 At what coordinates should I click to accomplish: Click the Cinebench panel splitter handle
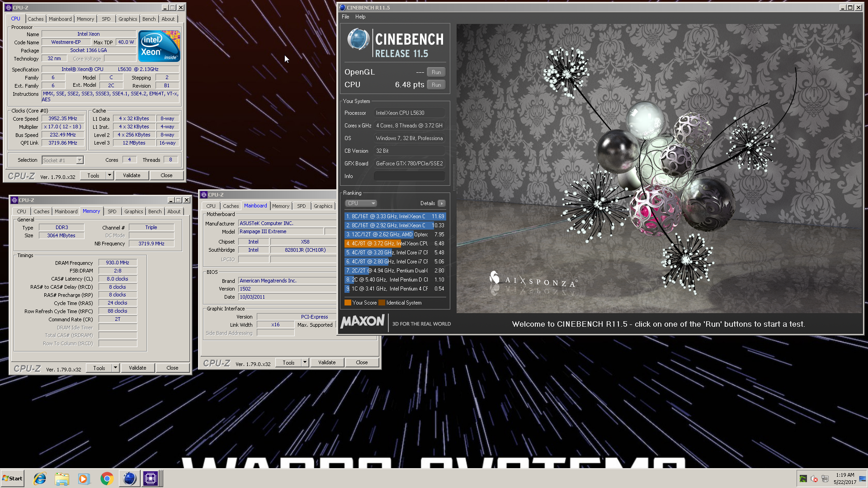[x=453, y=176]
